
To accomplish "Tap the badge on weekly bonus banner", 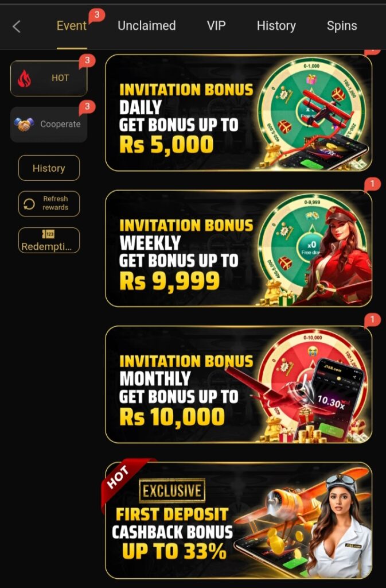I will coord(372,184).
